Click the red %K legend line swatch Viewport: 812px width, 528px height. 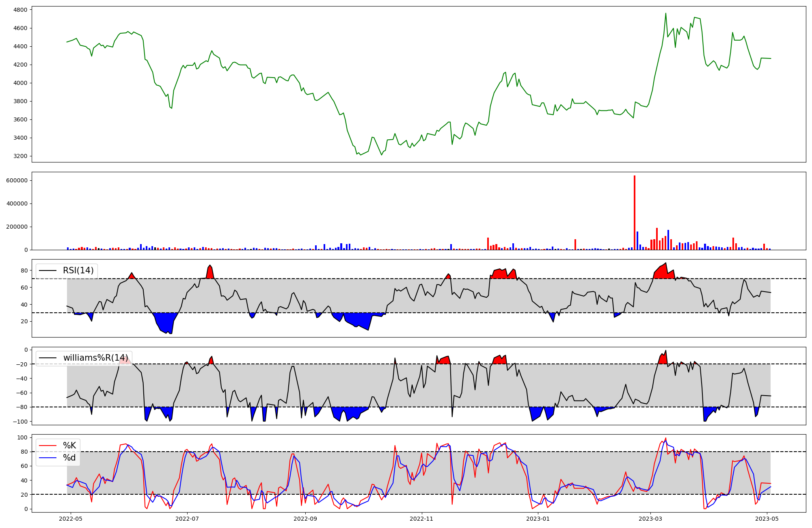point(48,446)
